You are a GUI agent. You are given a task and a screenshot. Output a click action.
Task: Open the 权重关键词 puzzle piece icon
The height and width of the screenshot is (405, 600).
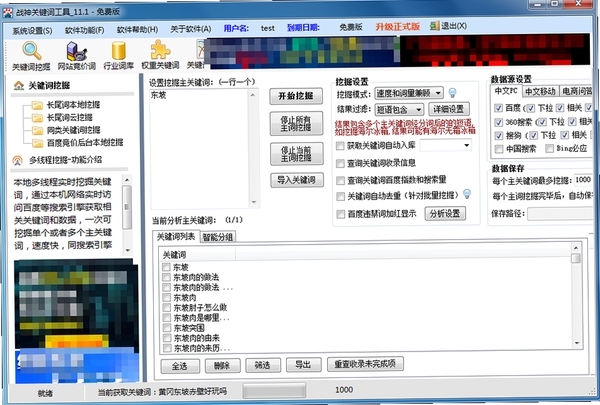pos(160,50)
